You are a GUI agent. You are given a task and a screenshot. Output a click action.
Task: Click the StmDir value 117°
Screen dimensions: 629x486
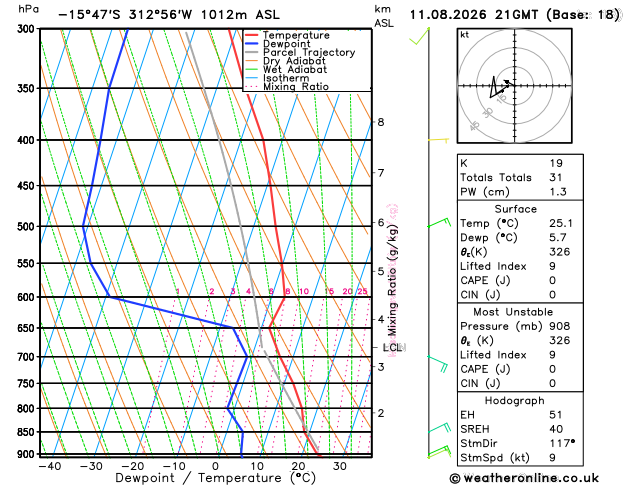[x=562, y=443]
